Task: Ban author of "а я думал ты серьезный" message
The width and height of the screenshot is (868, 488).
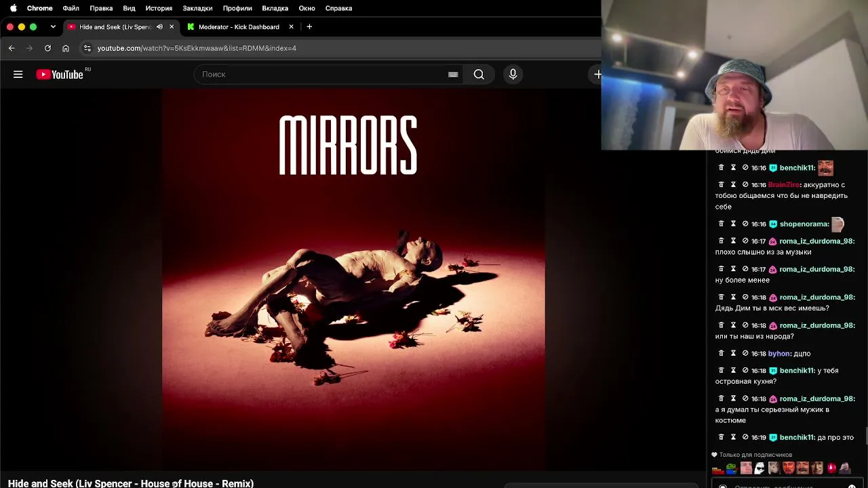Action: point(745,399)
